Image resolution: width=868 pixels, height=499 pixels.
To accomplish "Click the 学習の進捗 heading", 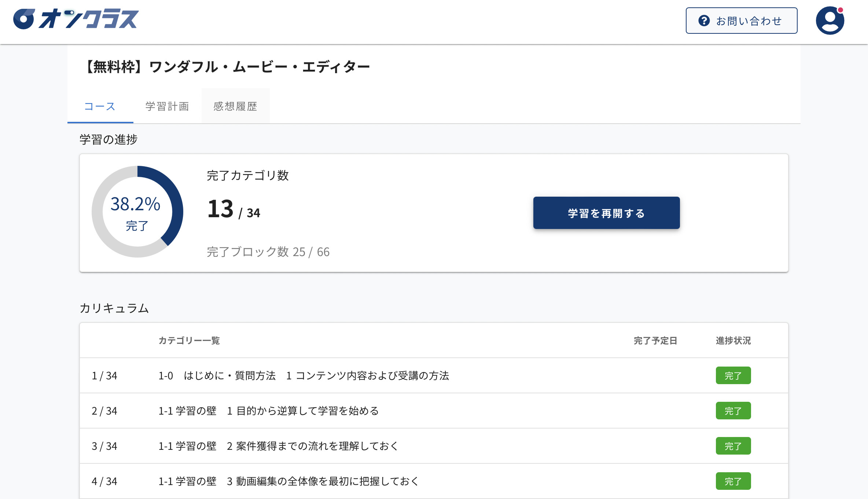I will pyautogui.click(x=108, y=139).
